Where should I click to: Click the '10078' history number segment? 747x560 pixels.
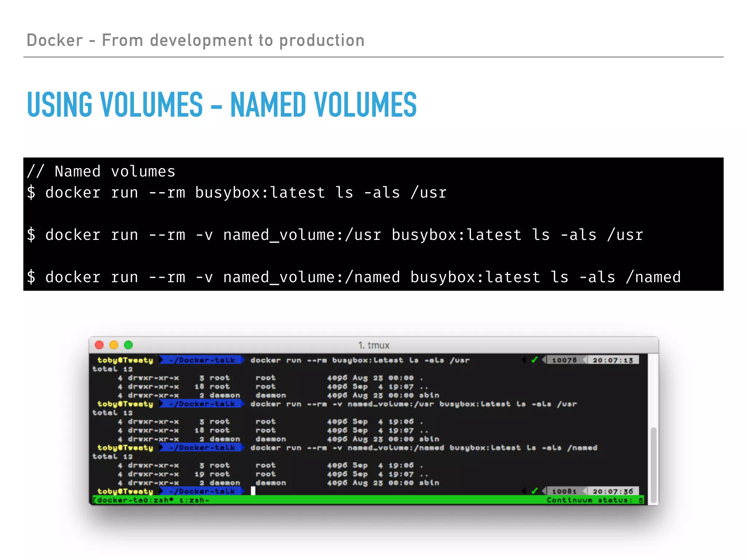pyautogui.click(x=564, y=360)
